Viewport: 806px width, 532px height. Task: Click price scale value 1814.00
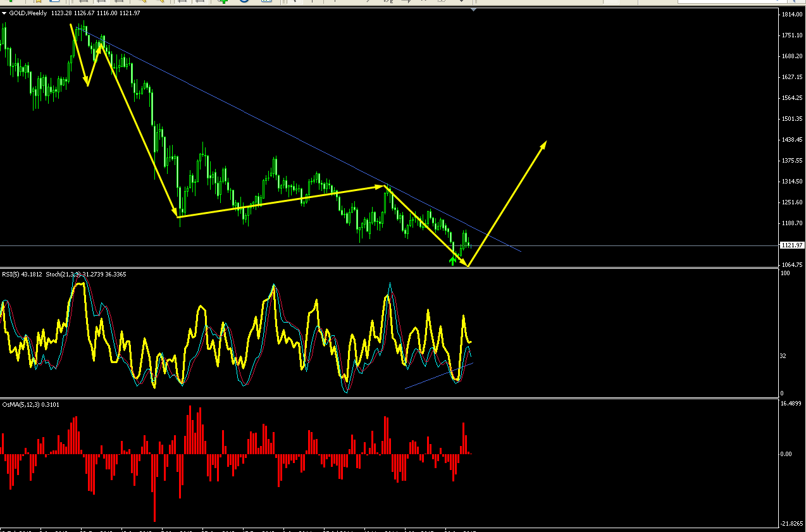[791, 14]
